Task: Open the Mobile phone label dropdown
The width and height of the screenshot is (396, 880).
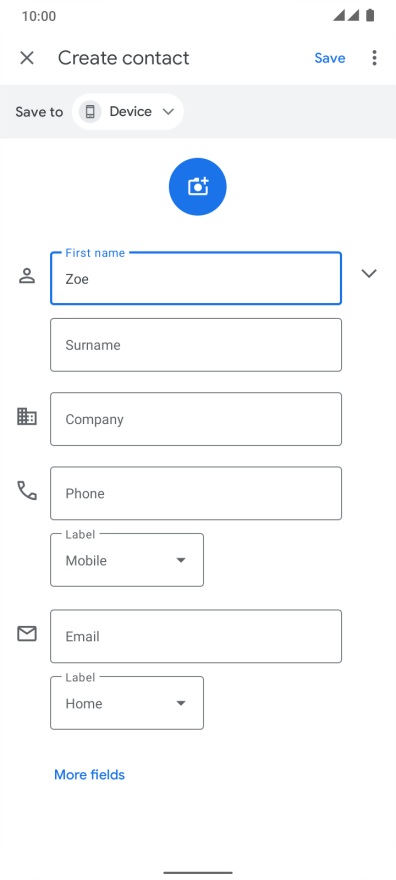Action: tap(127, 560)
